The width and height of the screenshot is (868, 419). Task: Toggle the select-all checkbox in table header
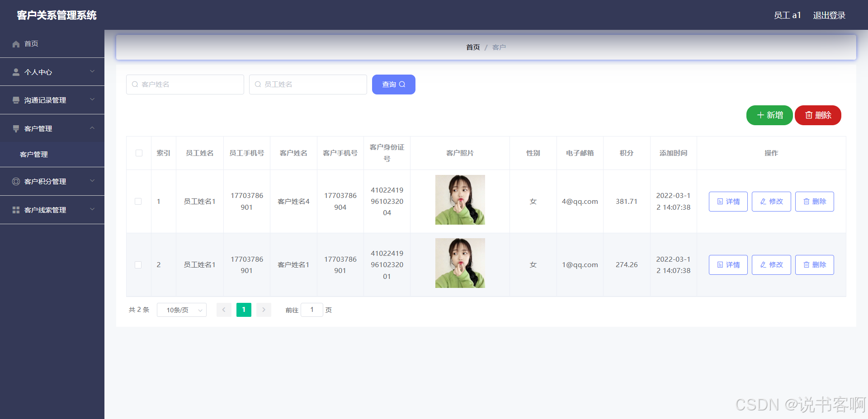139,153
